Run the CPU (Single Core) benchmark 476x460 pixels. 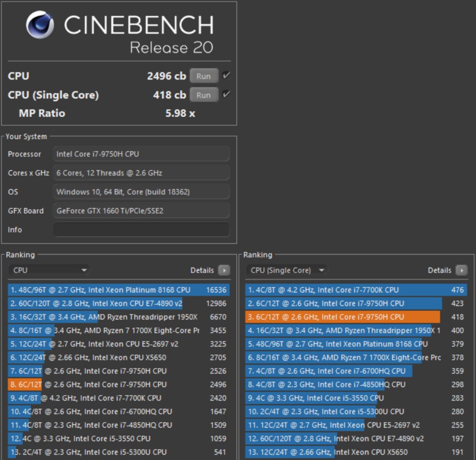point(204,95)
